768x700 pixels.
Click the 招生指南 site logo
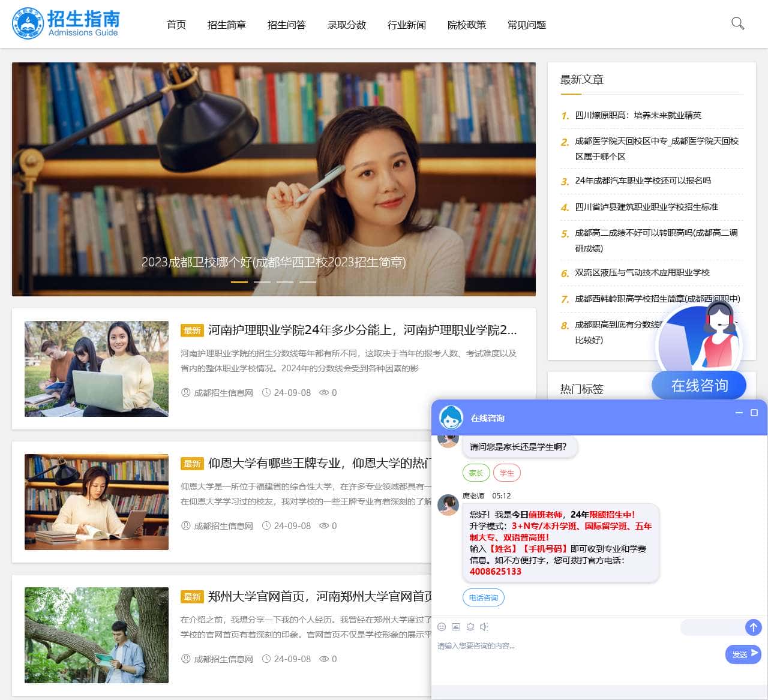(x=66, y=24)
